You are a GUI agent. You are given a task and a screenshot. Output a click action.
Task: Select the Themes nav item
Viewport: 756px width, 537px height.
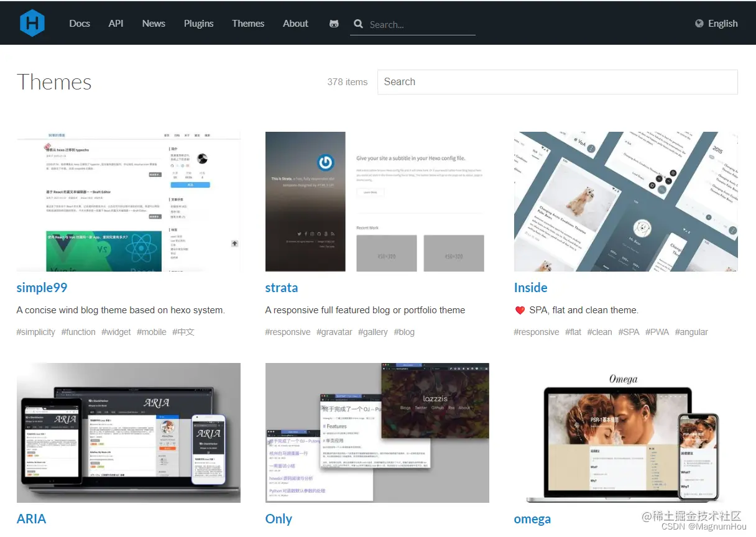click(x=248, y=24)
